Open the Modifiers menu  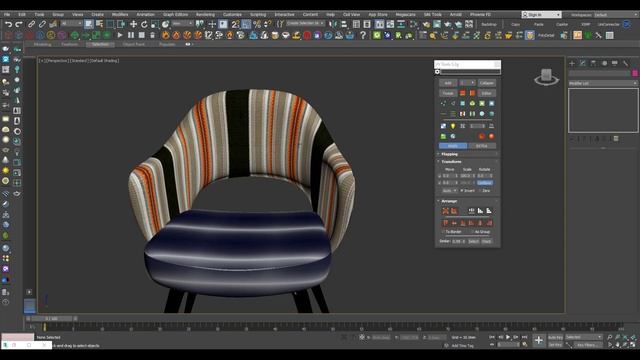pos(120,14)
